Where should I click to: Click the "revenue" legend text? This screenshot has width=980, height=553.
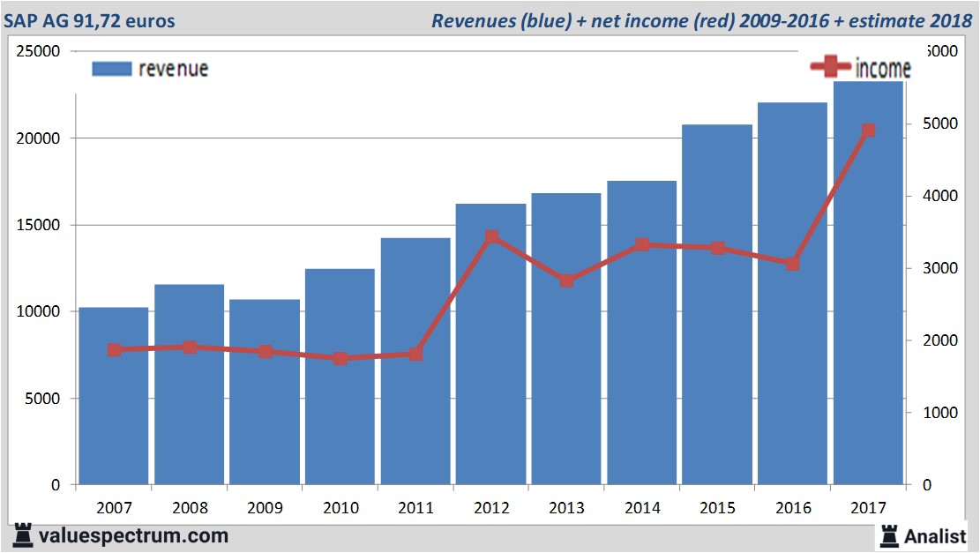(173, 69)
